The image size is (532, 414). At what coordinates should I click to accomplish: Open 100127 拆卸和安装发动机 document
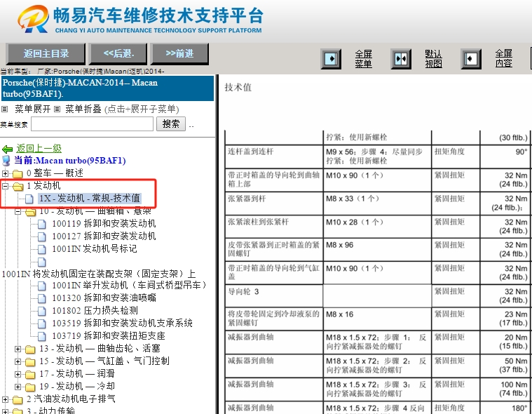click(x=104, y=236)
